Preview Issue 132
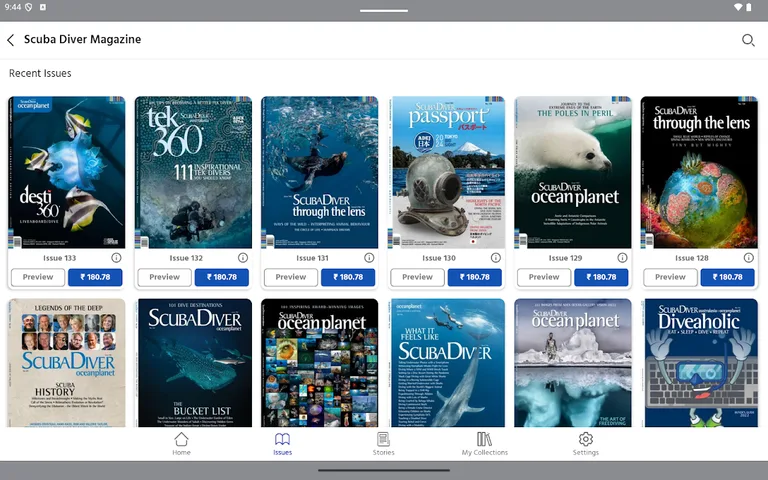 165,277
